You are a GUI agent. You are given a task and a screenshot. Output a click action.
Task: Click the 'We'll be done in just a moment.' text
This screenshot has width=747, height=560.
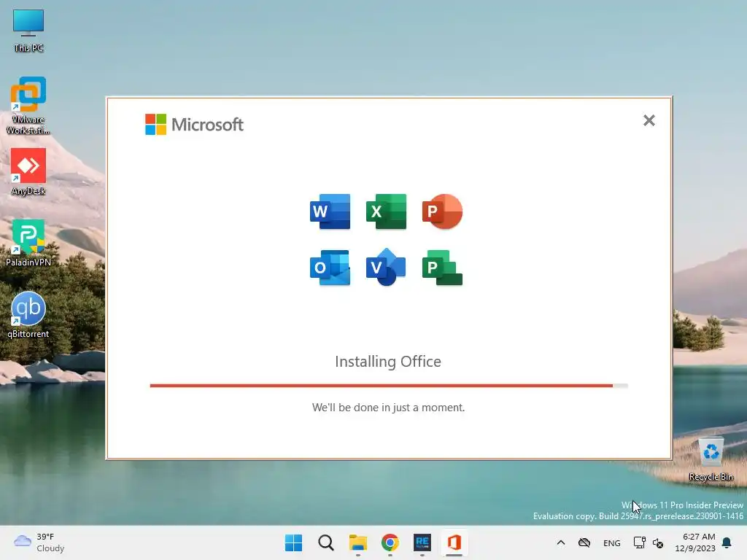pos(388,408)
